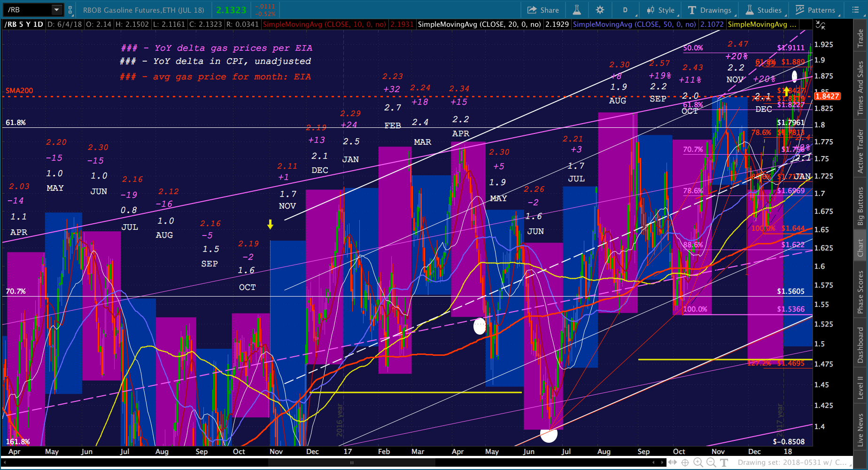Viewport: 868px width, 470px height.
Task: Switch to the Trade sidebar tab
Action: 860,39
